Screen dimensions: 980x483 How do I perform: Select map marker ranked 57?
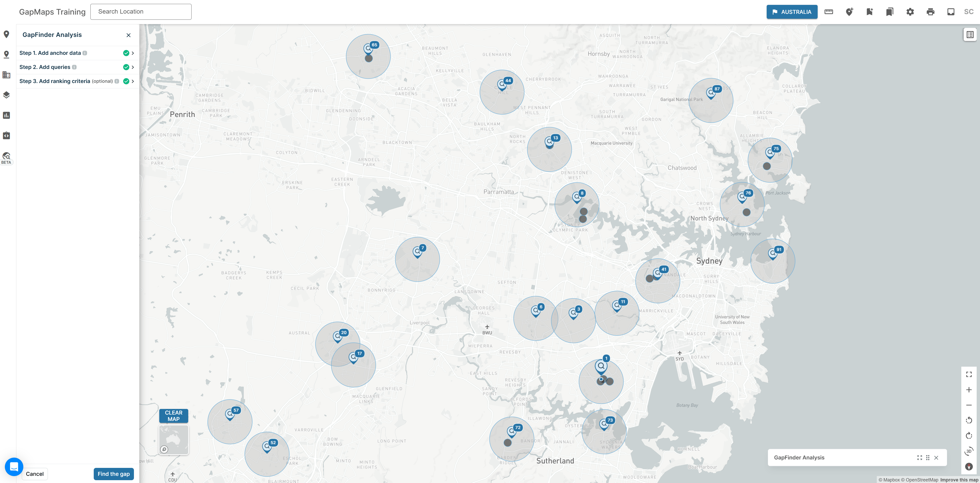(230, 414)
